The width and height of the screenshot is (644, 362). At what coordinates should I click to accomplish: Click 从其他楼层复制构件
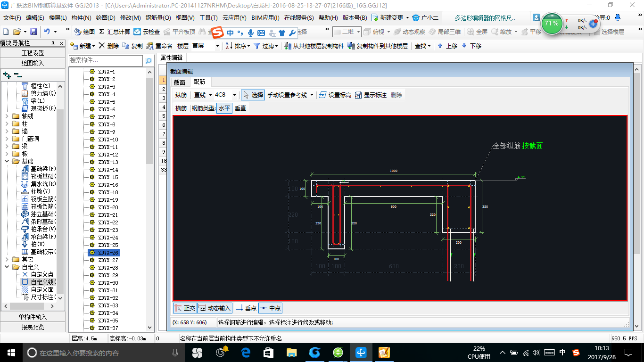click(314, 46)
